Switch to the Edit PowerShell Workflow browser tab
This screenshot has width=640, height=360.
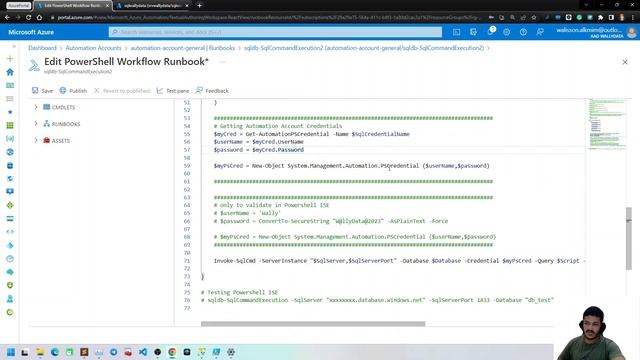click(72, 6)
